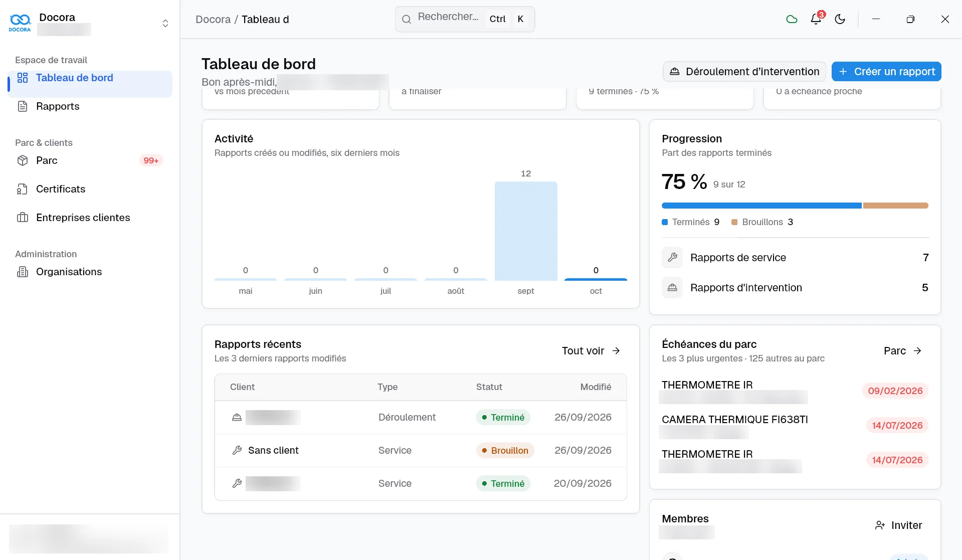Open notifications bell with 3 badge
Viewport: 962px width, 560px height.
[x=816, y=19]
